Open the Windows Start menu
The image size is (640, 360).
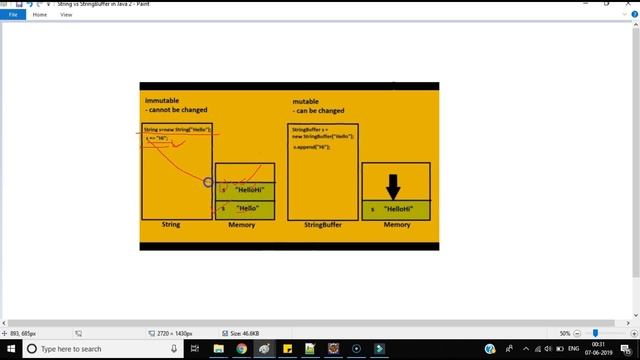point(11,349)
